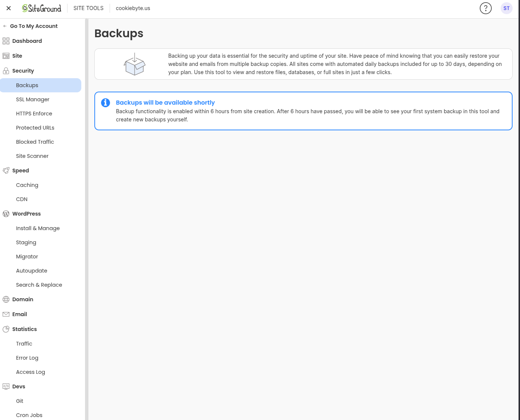Image resolution: width=520 pixels, height=420 pixels.
Task: Click the Speed rocket icon
Action: 6,171
